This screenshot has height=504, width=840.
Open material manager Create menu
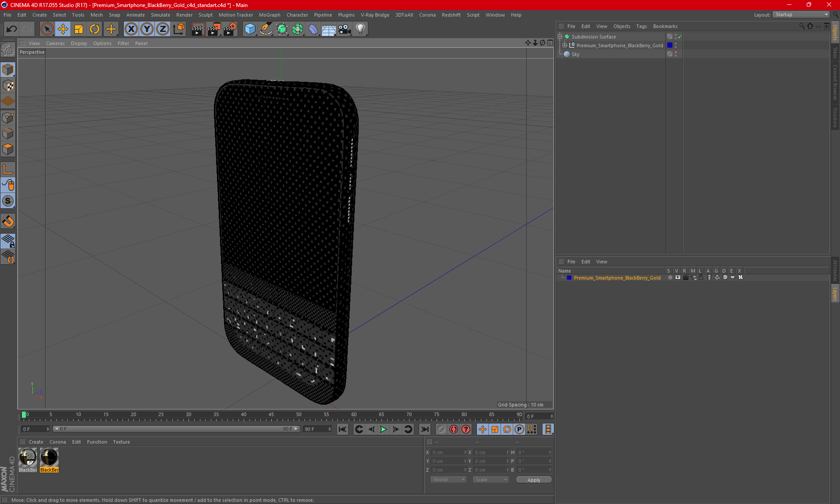pyautogui.click(x=36, y=442)
